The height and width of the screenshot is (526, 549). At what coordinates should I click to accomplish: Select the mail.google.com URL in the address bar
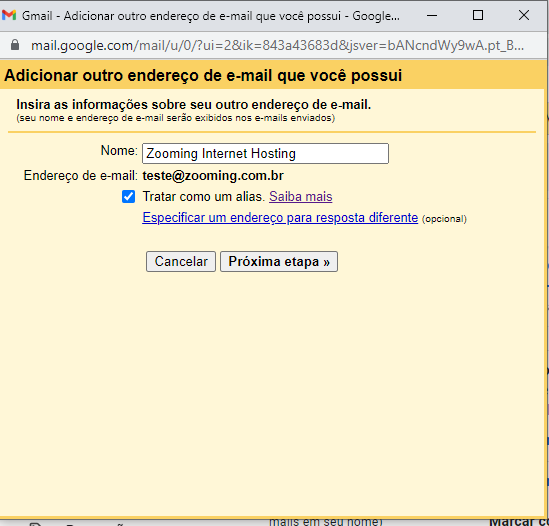[x=277, y=45]
